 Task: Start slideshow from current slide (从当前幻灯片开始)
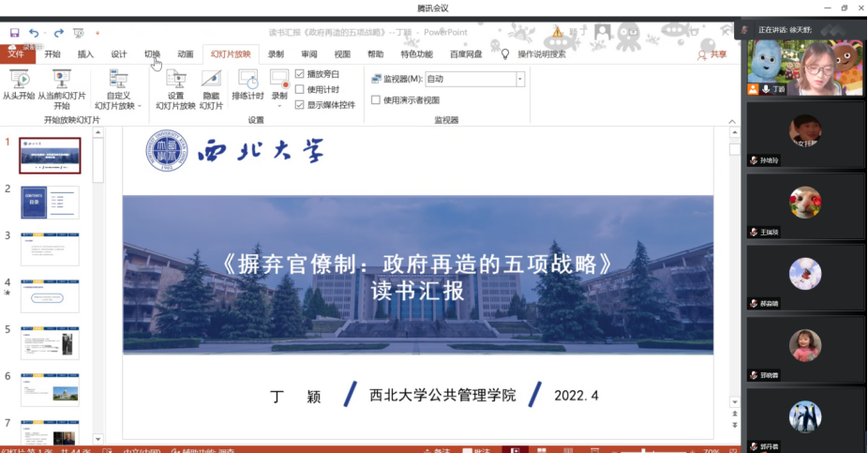coord(61,81)
